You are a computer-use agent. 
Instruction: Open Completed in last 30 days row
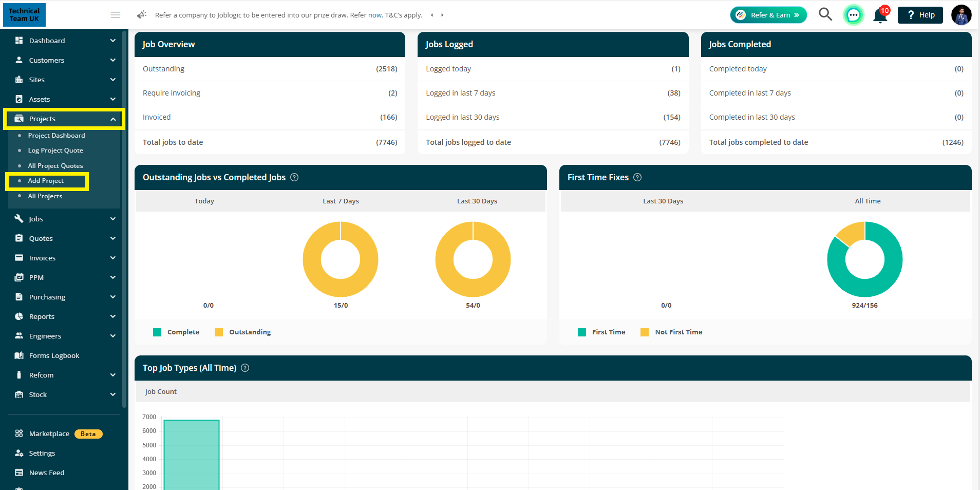pyautogui.click(x=836, y=117)
